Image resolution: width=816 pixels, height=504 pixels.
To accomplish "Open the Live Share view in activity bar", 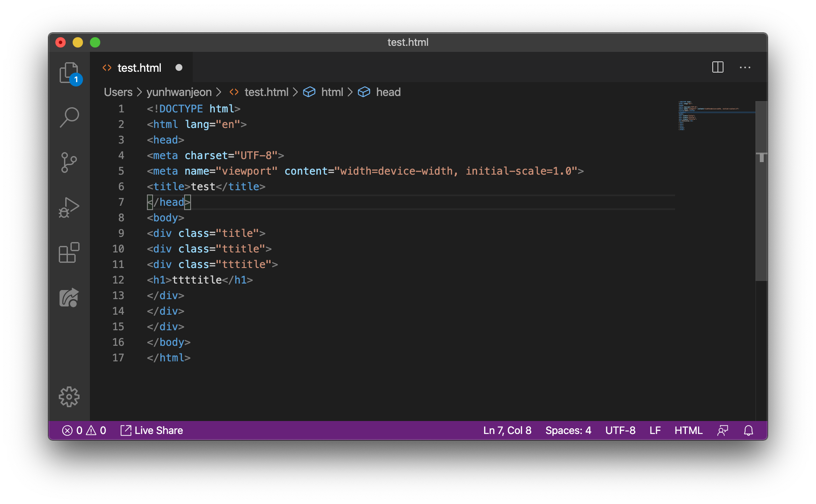I will click(x=69, y=298).
